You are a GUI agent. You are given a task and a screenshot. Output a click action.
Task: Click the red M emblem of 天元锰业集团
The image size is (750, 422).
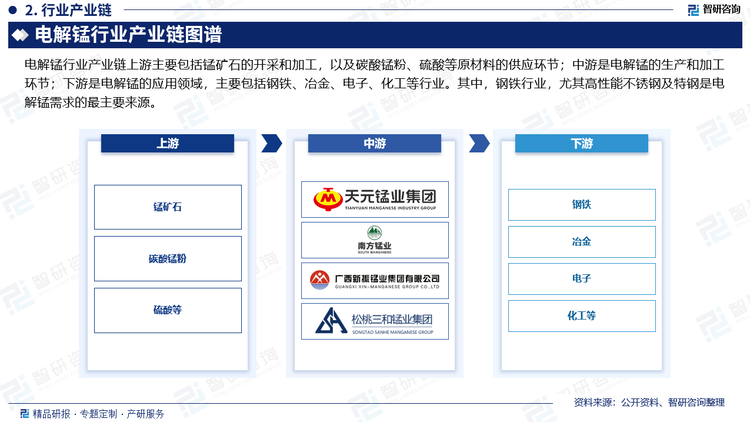328,199
